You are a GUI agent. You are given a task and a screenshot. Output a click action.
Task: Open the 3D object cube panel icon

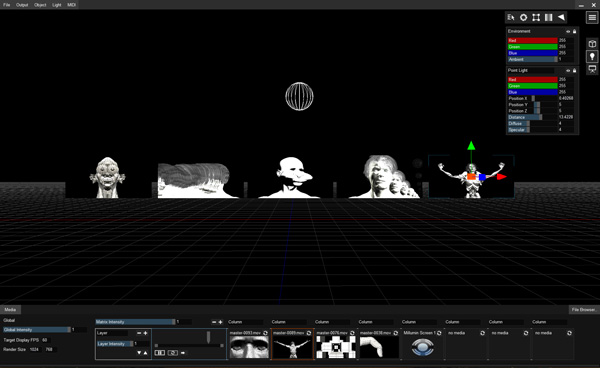pos(592,44)
